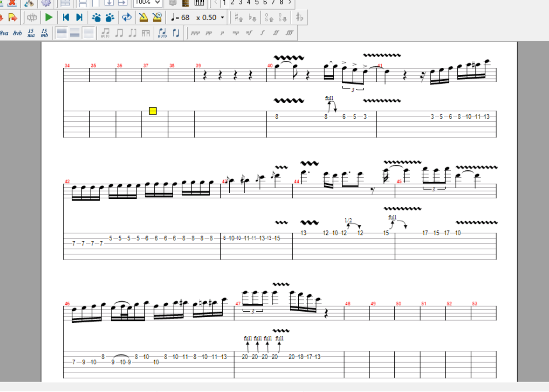Apply 8vb octave marking
549x392 pixels.
coord(18,33)
